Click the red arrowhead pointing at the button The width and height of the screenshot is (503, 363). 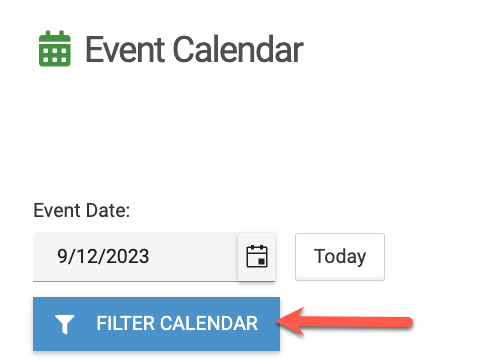click(x=291, y=322)
